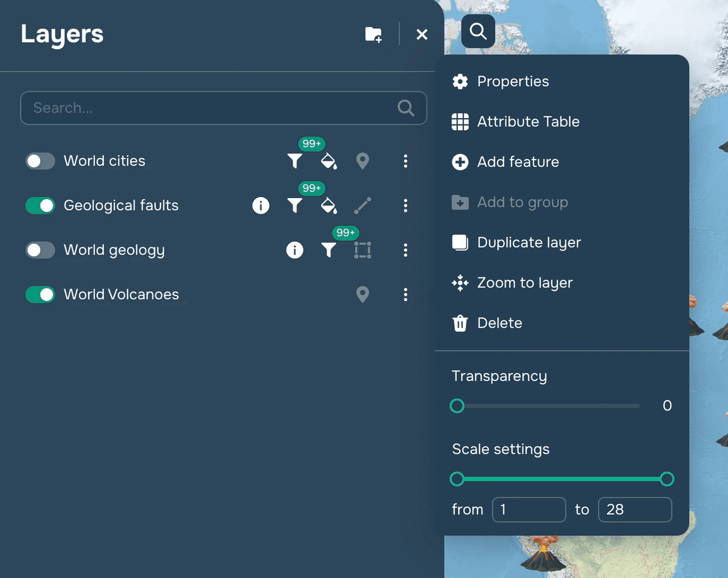This screenshot has height=578, width=728.
Task: Click the add new group folder icon
Action: point(373,34)
